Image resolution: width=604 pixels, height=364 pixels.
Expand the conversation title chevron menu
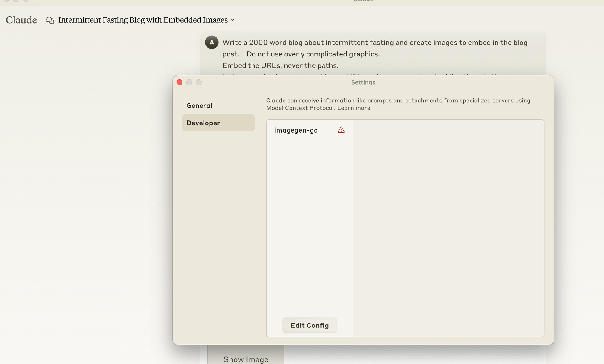pos(233,20)
